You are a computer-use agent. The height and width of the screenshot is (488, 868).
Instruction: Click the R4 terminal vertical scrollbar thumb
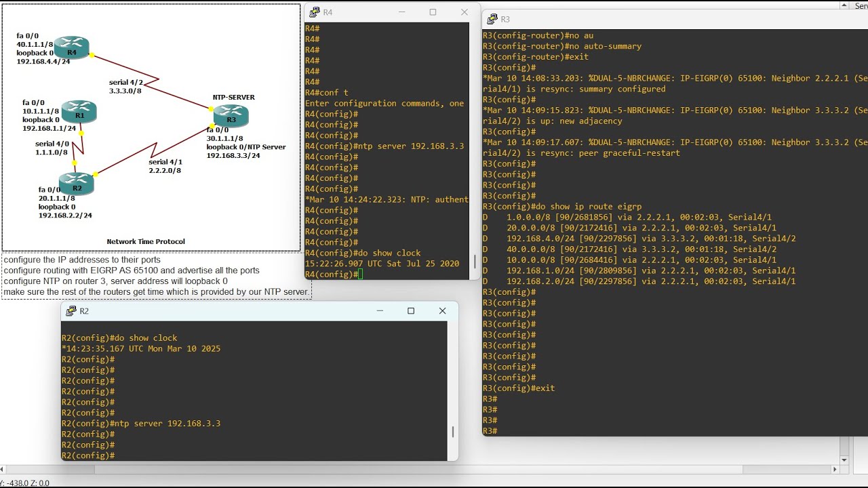[x=475, y=261]
